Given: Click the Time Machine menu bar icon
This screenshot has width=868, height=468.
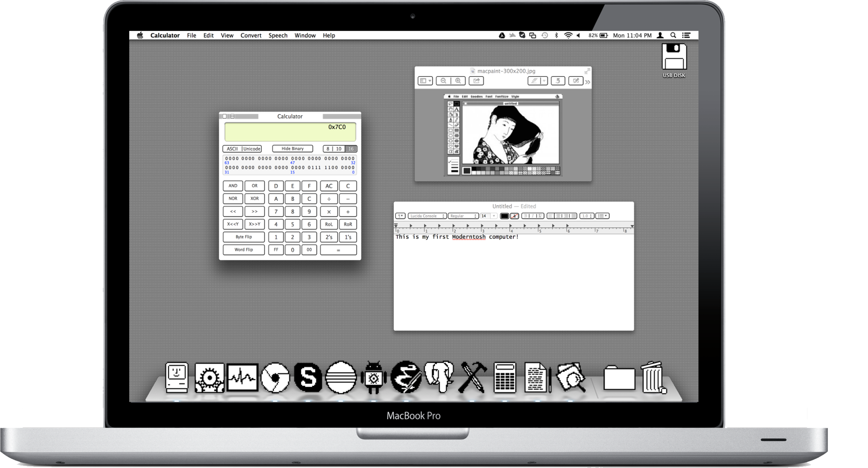Looking at the screenshot, I should (x=545, y=35).
